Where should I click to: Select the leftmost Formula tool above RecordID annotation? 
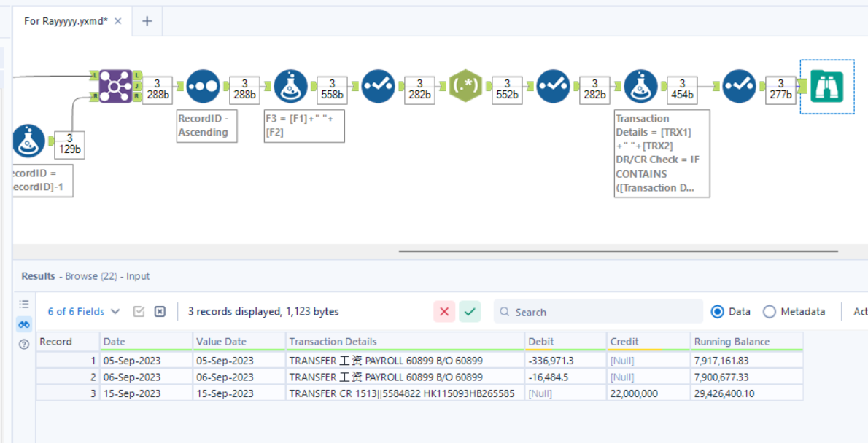coord(28,141)
